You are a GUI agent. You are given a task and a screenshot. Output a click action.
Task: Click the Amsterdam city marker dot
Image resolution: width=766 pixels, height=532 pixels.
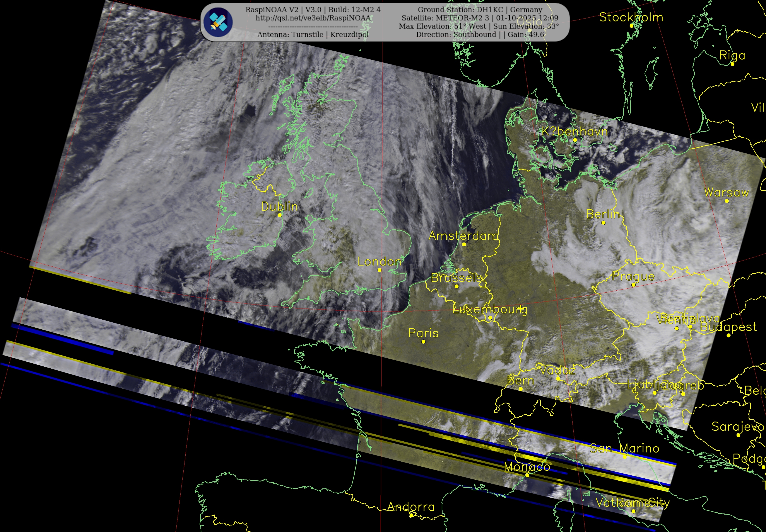(x=464, y=244)
